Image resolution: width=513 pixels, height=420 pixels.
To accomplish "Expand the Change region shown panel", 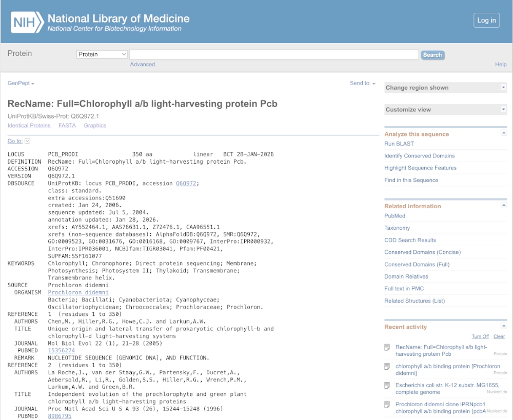I will pyautogui.click(x=503, y=88).
